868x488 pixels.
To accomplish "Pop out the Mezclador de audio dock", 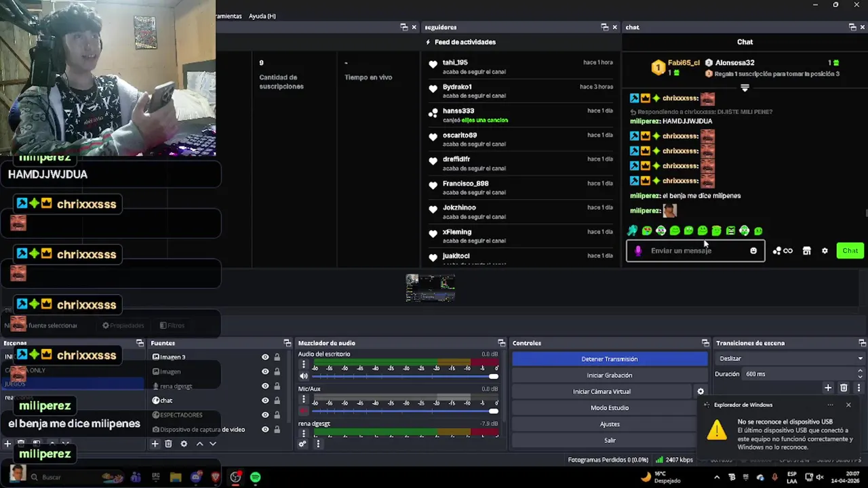I will (501, 343).
